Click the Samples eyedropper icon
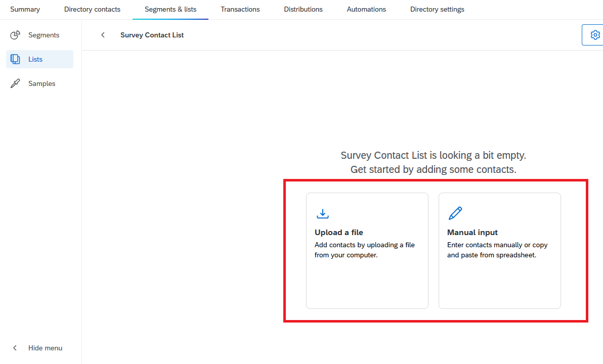 click(x=15, y=83)
